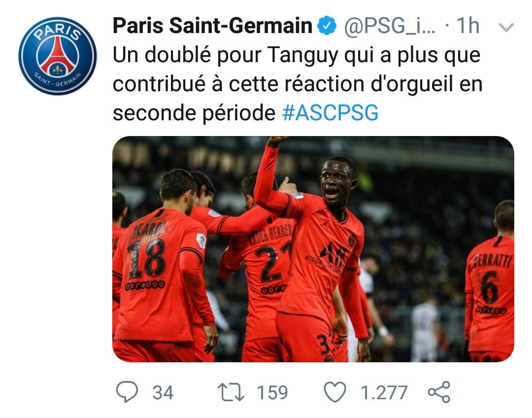Image resolution: width=532 pixels, height=418 pixels.
Task: Open the #ASCPSG hashtag
Action: click(330, 113)
